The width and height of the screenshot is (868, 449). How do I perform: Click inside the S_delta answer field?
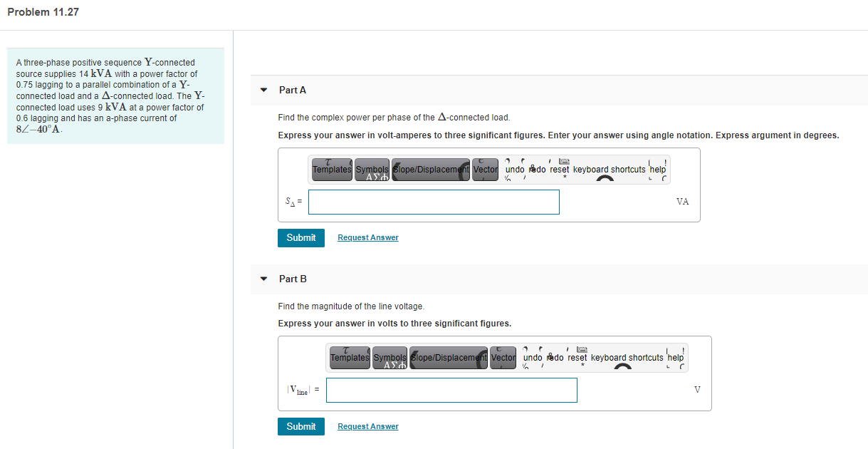point(434,202)
